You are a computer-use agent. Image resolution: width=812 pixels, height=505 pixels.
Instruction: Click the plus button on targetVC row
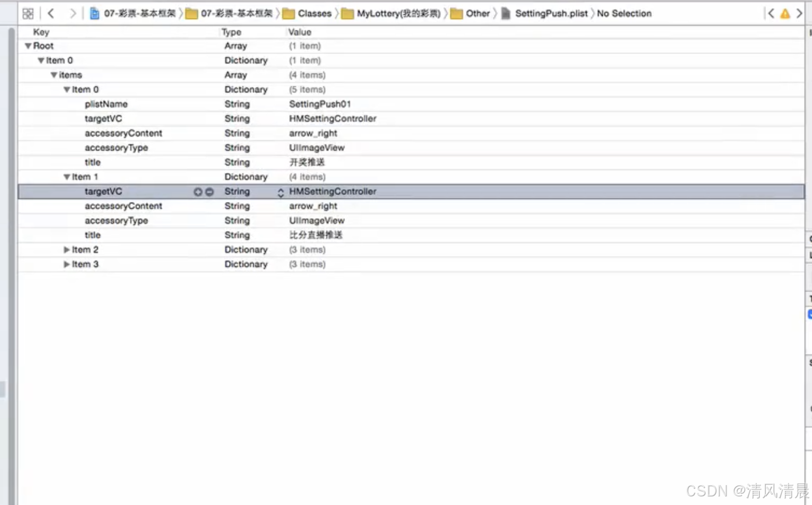point(198,192)
